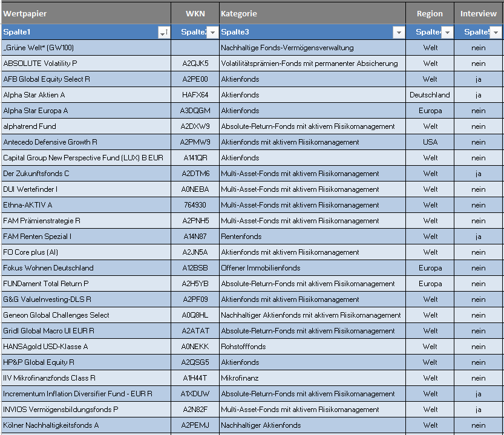Open the Spalte1 sort filter dropdown
This screenshot has height=435, width=504.
click(x=163, y=33)
